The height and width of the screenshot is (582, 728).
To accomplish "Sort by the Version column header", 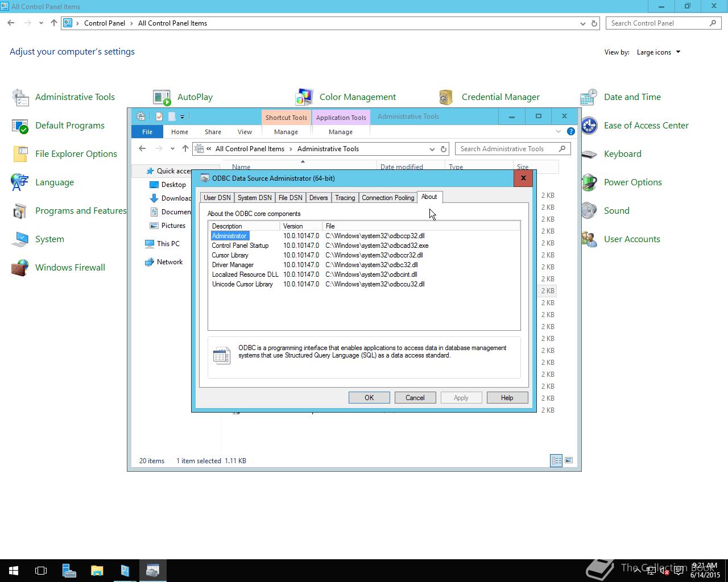I will [x=301, y=226].
